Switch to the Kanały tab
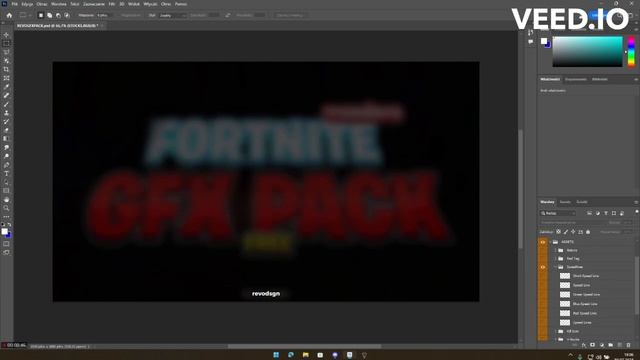The height and width of the screenshot is (360, 640). point(565,202)
